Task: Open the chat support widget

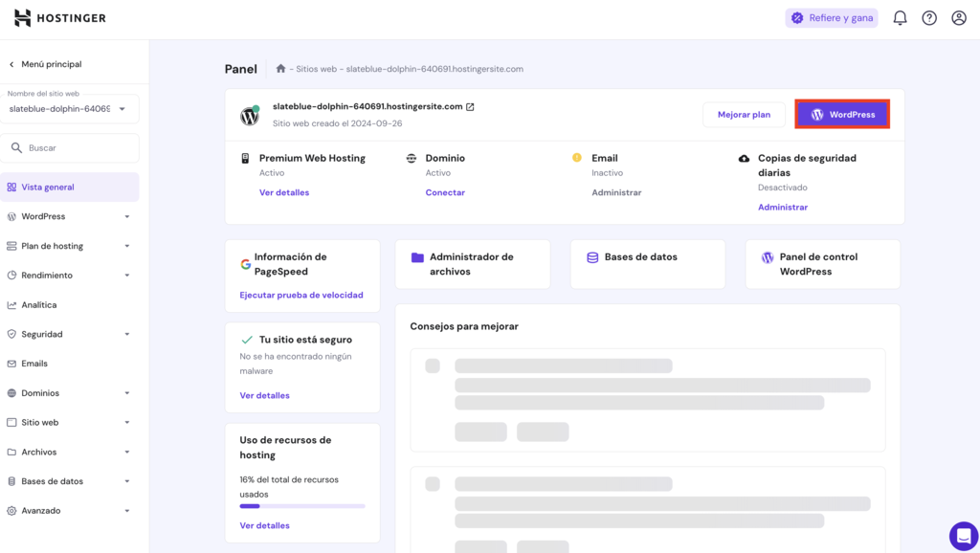Action: coord(963,536)
